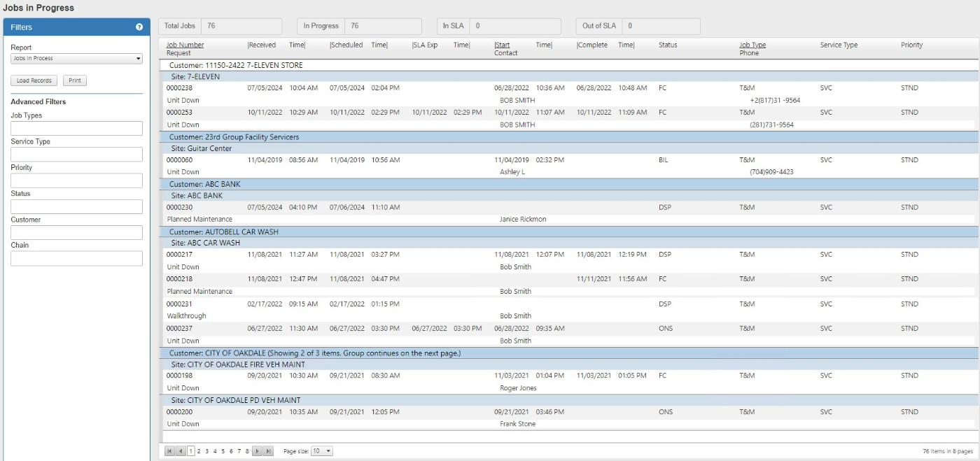Click the Print button
980x461 pixels.
(75, 80)
